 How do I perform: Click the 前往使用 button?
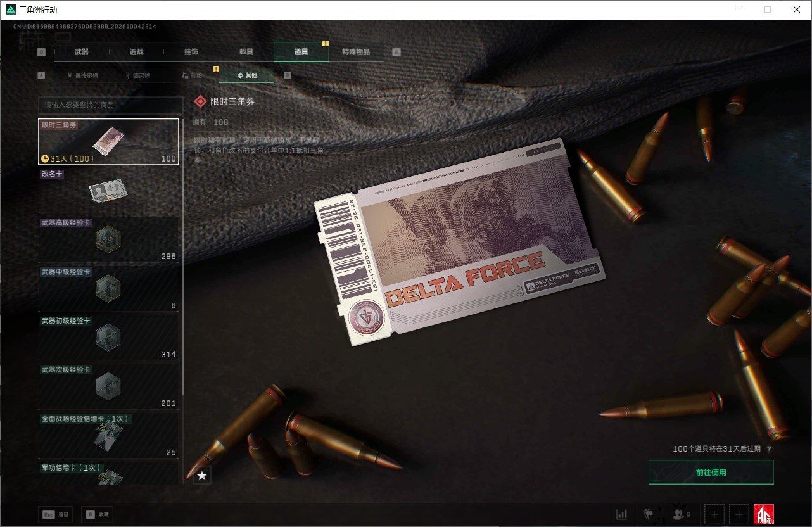coord(711,473)
